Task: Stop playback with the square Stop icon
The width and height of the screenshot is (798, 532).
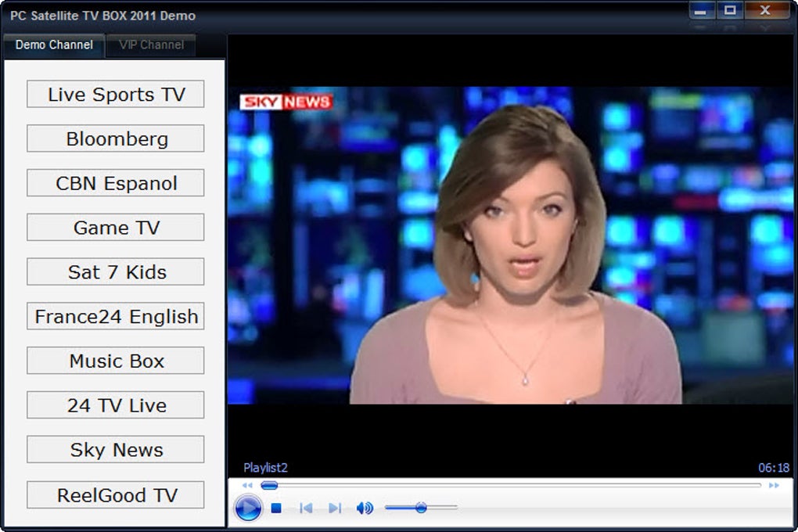Action: tap(276, 508)
